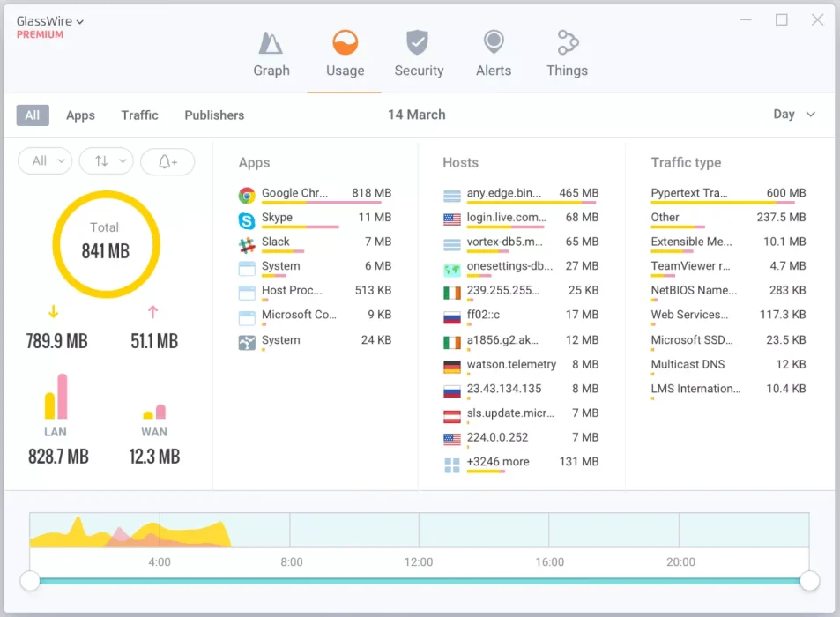840x617 pixels.
Task: Open the Security shield icon
Action: click(x=417, y=42)
